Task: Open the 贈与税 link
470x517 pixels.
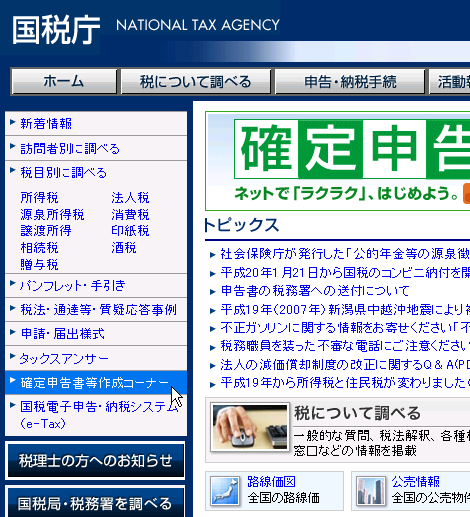Action: click(x=39, y=265)
